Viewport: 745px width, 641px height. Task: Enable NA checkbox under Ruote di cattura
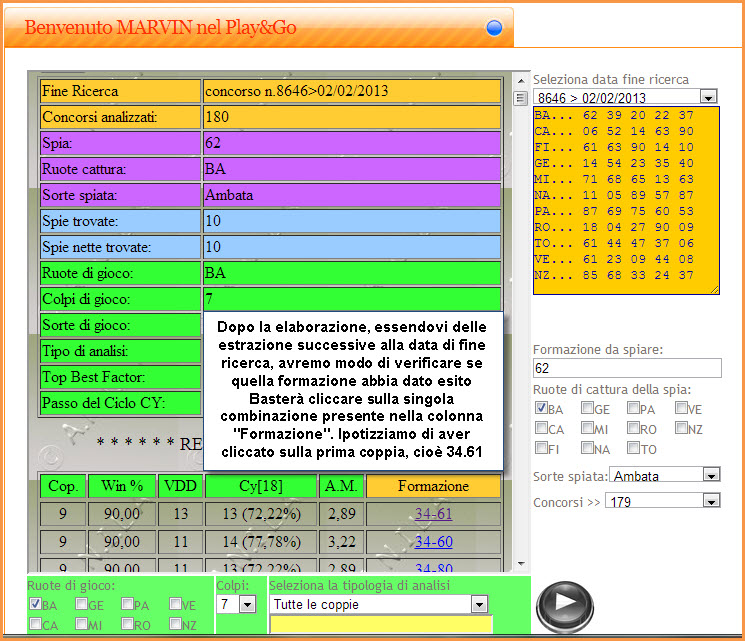pos(587,448)
